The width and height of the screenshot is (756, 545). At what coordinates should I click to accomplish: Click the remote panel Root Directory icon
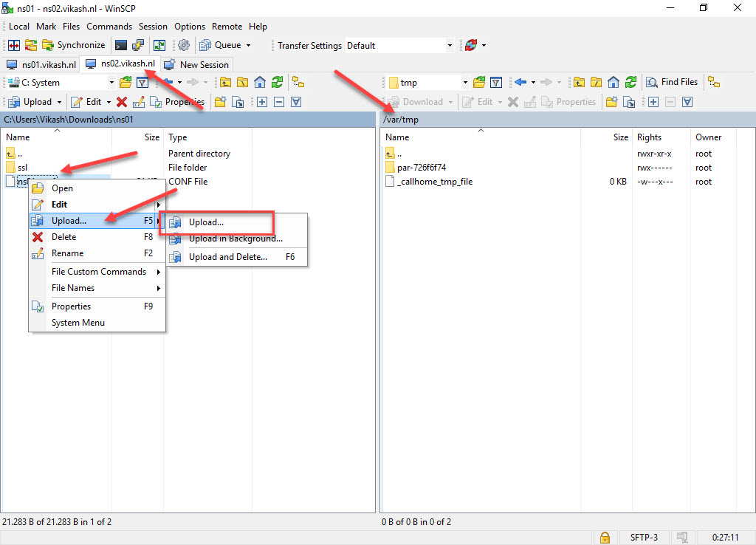pos(597,83)
